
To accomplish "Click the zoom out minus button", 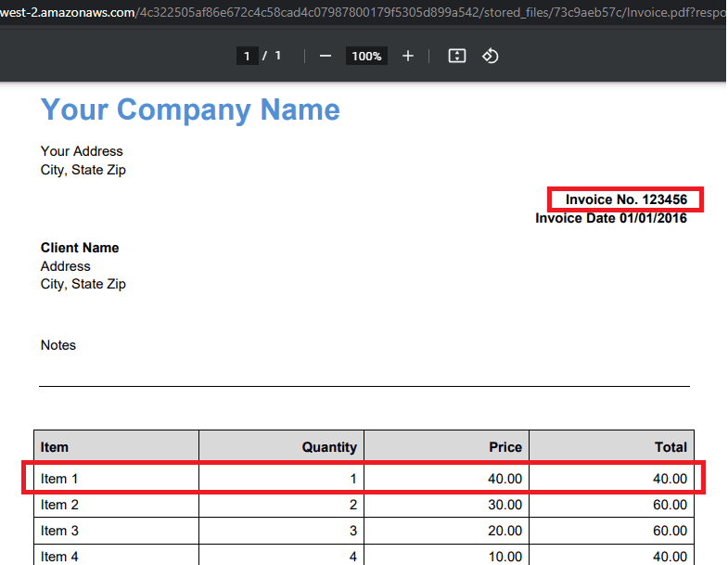I will (x=326, y=57).
